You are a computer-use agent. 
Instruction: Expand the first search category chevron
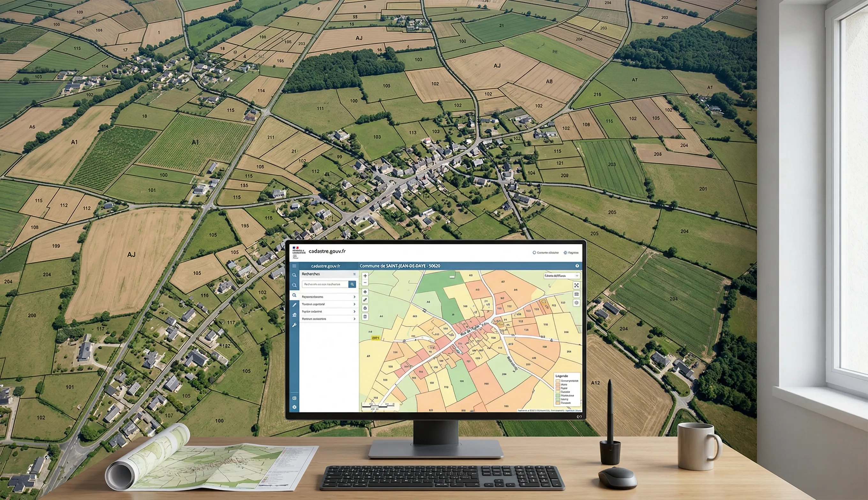355,297
